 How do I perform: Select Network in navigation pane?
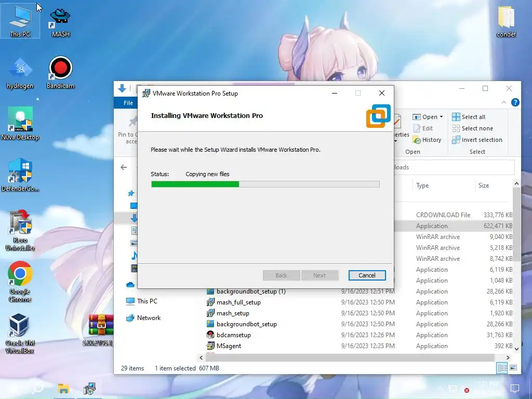tap(143, 318)
